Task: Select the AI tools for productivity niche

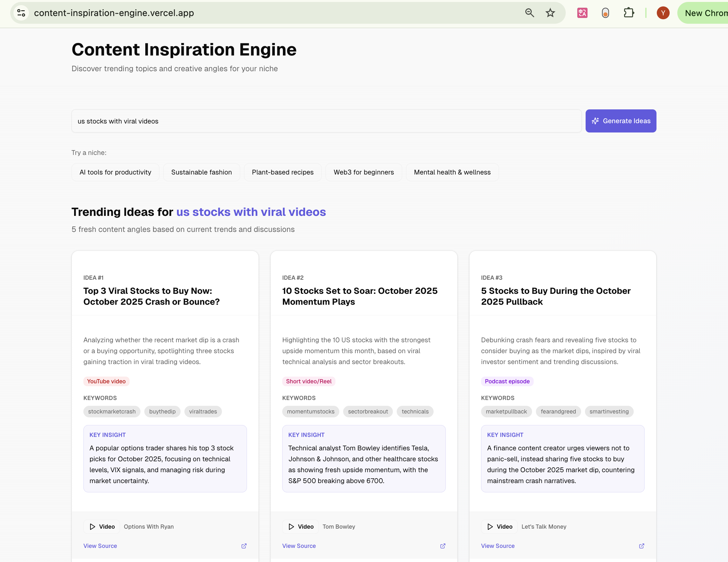Action: coord(115,172)
